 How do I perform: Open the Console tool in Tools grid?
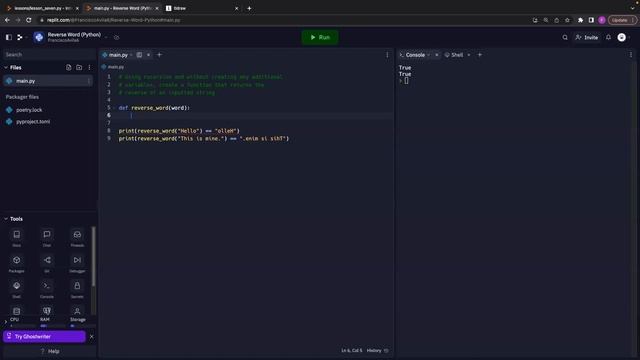pyautogui.click(x=47, y=290)
